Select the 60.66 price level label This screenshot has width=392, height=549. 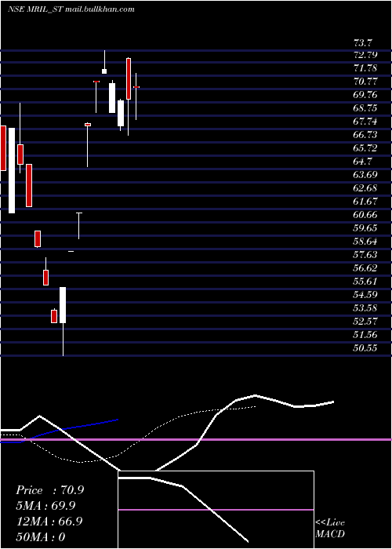coord(365,215)
